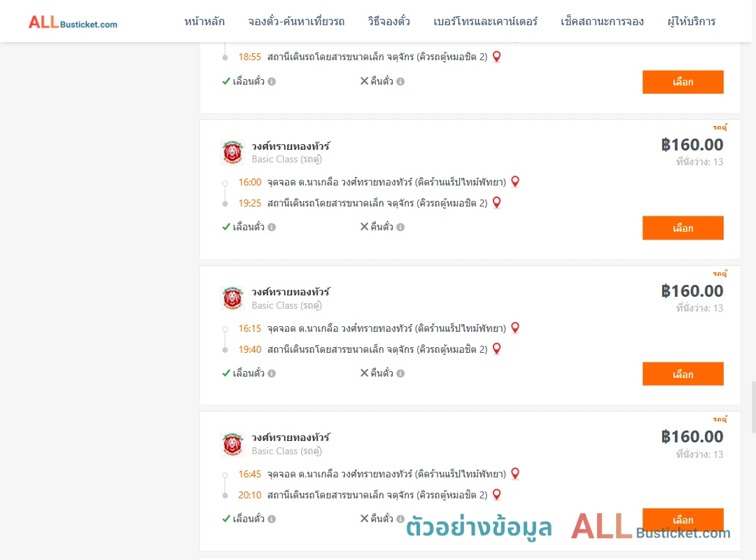Click คืนตั๋ว info icon in 16:15 trip card
Image resolution: width=756 pixels, height=560 pixels.
coord(400,373)
